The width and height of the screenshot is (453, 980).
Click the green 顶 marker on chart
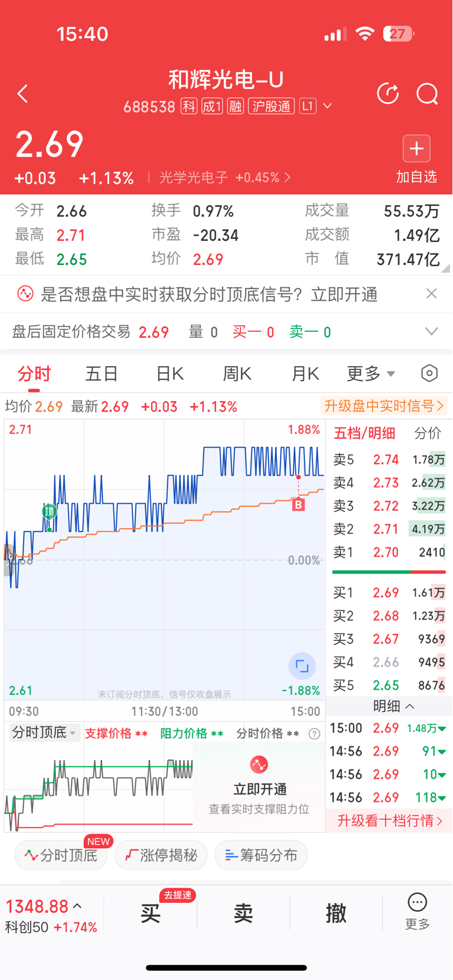[x=49, y=511]
